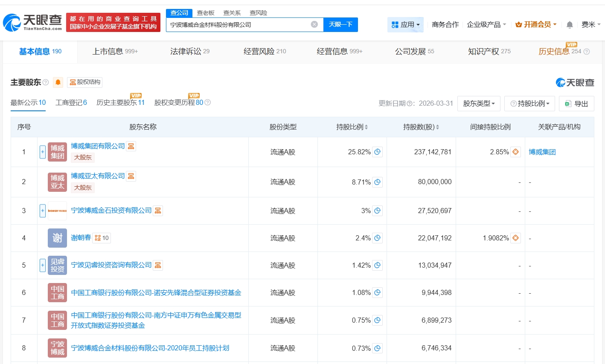This screenshot has height=364, width=605.
Task: Open pie chart for 1.08% holding
Action: pos(377,292)
